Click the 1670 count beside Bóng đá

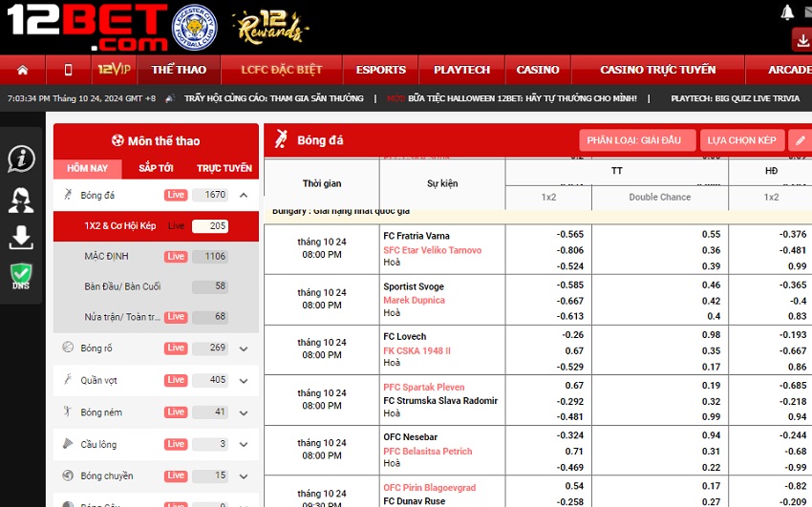[x=210, y=195]
